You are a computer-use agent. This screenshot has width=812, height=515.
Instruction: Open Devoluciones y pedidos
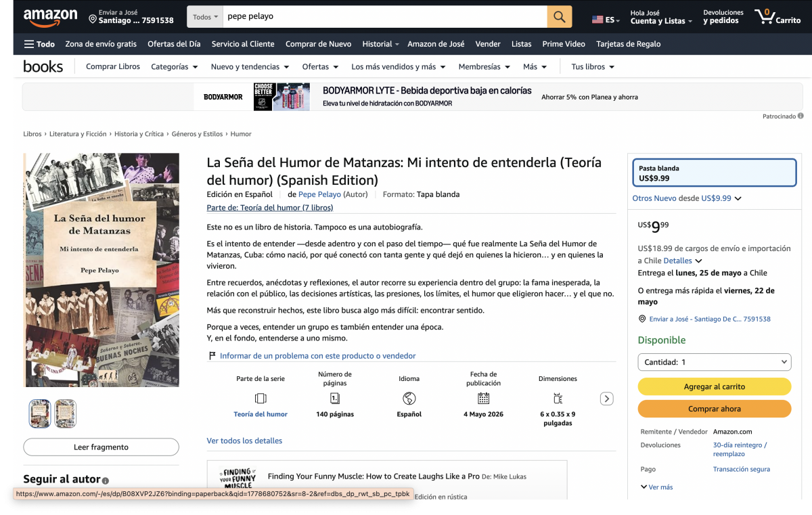click(723, 17)
